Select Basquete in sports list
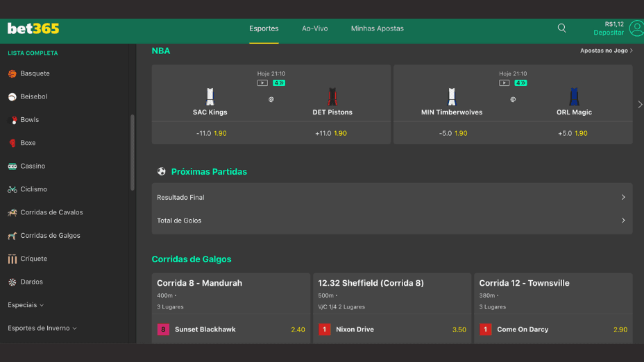 35,74
